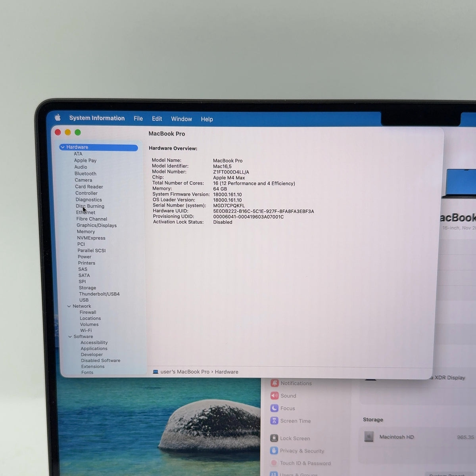This screenshot has height=476, width=476.
Task: Select SAS in the sidebar
Action: [83, 269]
